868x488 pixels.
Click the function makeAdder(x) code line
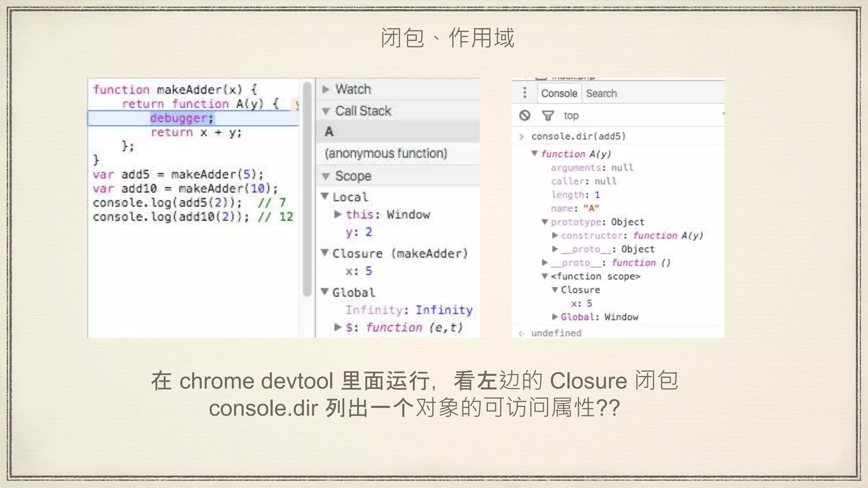click(x=175, y=90)
